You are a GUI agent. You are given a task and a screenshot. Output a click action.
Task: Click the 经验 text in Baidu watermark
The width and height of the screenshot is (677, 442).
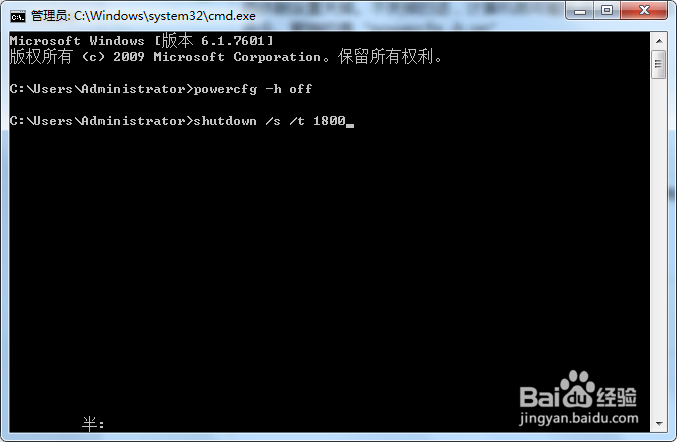[x=617, y=396]
